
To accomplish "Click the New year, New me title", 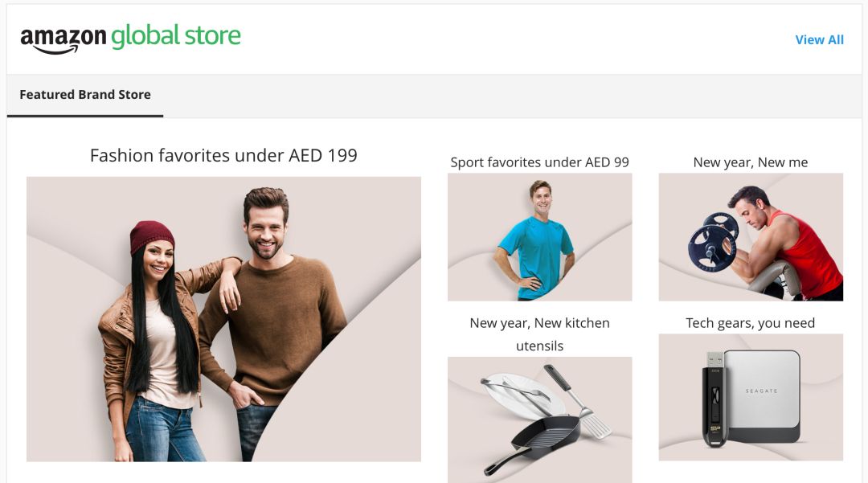I will point(751,162).
